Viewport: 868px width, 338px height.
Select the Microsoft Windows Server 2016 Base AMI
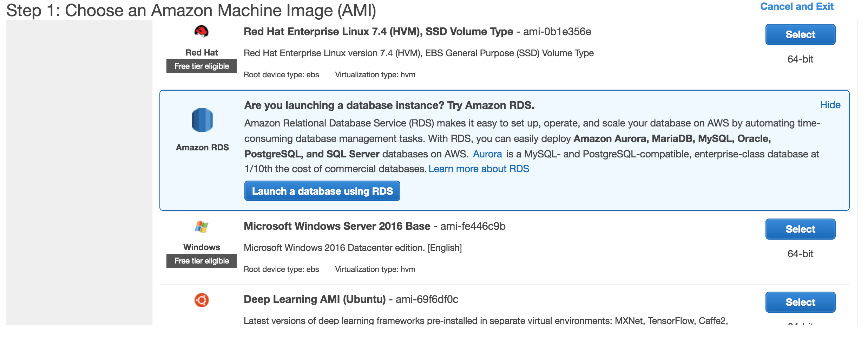[x=800, y=229]
